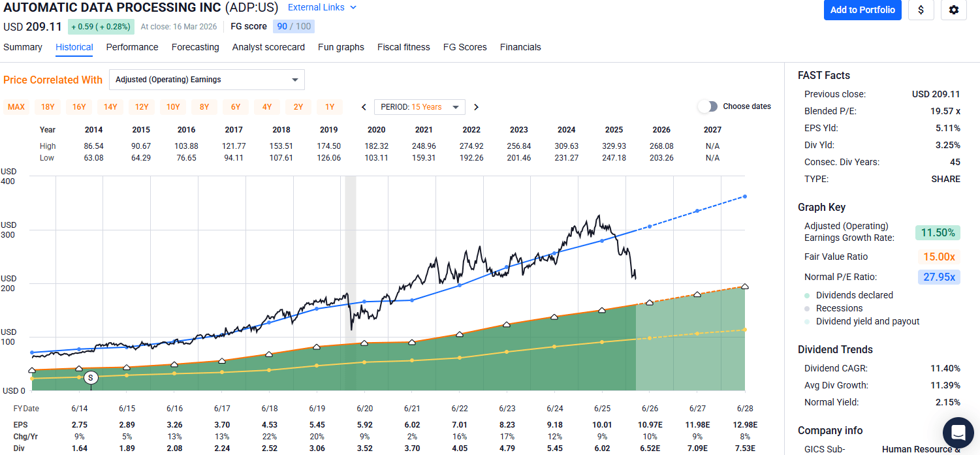The image size is (980, 455).
Task: Click Dividend CAGR value 11.40%
Action: (x=945, y=368)
